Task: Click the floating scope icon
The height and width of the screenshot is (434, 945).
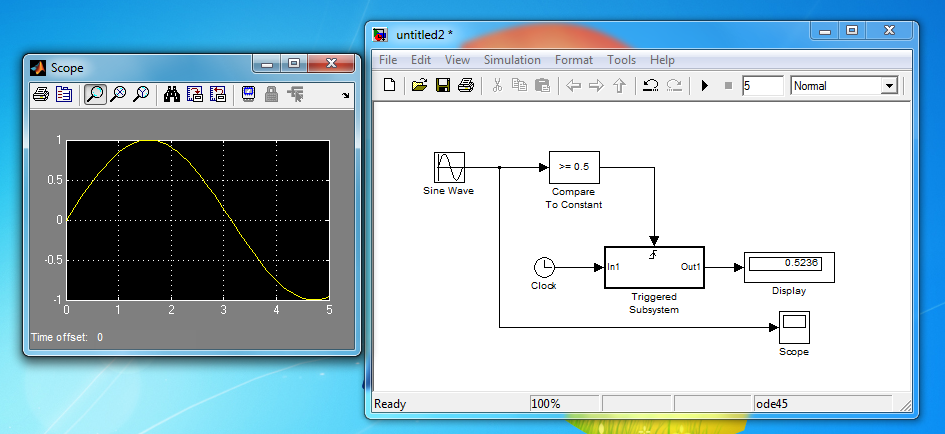Action: coord(247,95)
